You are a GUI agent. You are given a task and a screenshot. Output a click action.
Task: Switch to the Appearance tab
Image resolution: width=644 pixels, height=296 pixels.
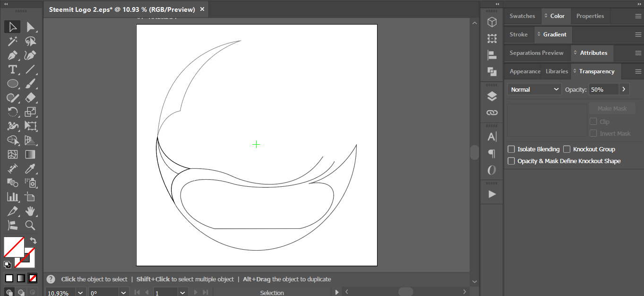(525, 71)
